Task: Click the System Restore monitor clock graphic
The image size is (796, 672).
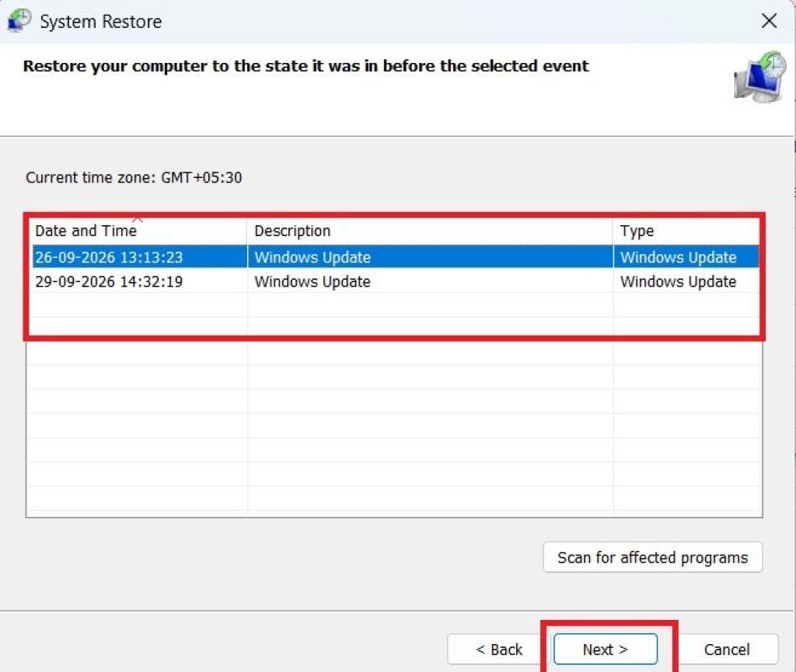Action: tap(759, 77)
